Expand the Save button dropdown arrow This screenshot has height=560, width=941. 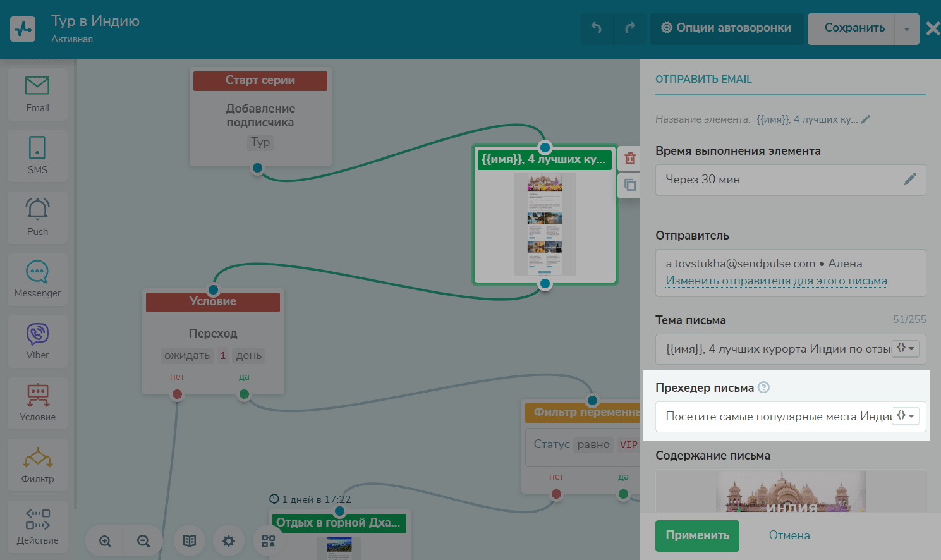907,29
